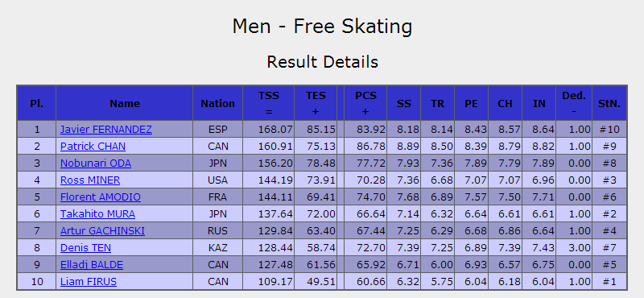644x298 pixels.
Task: Click the Name column header
Action: (x=125, y=103)
